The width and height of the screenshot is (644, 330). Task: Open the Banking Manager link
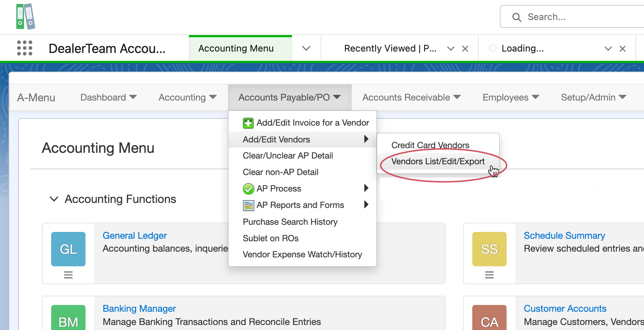click(x=139, y=309)
